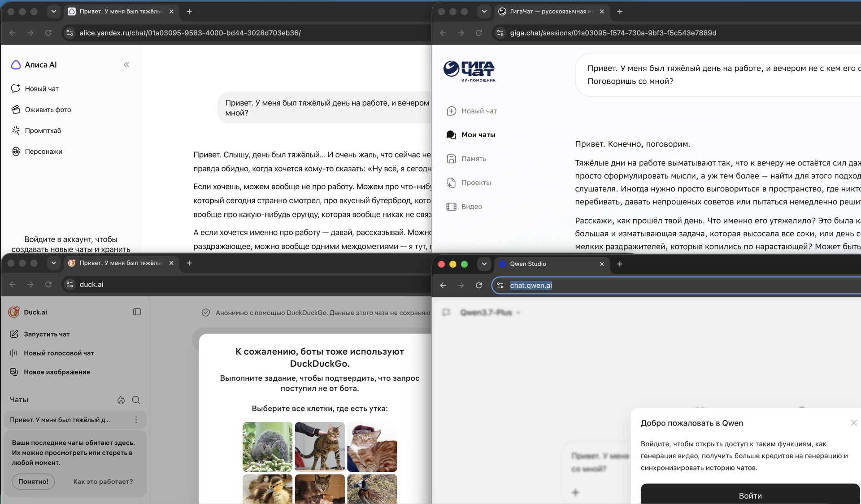The image size is (861, 504).
Task: Search chats with magnifier icon in Duck.ai
Action: [136, 400]
